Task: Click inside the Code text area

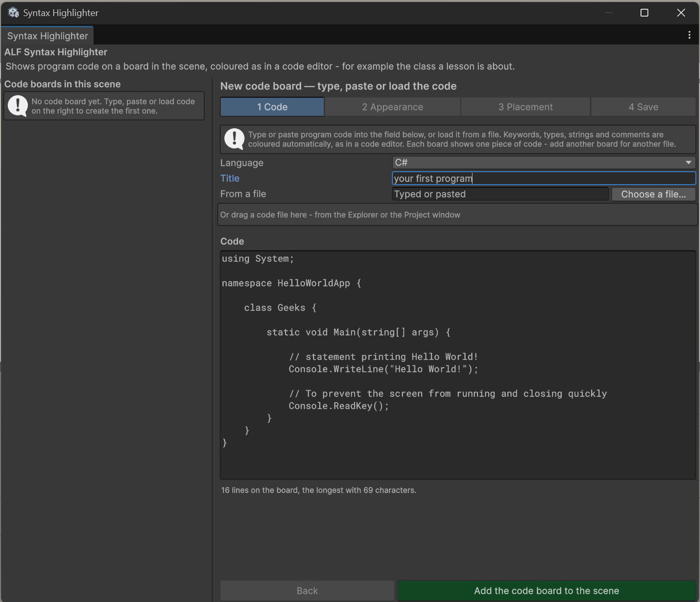Action: [x=458, y=365]
